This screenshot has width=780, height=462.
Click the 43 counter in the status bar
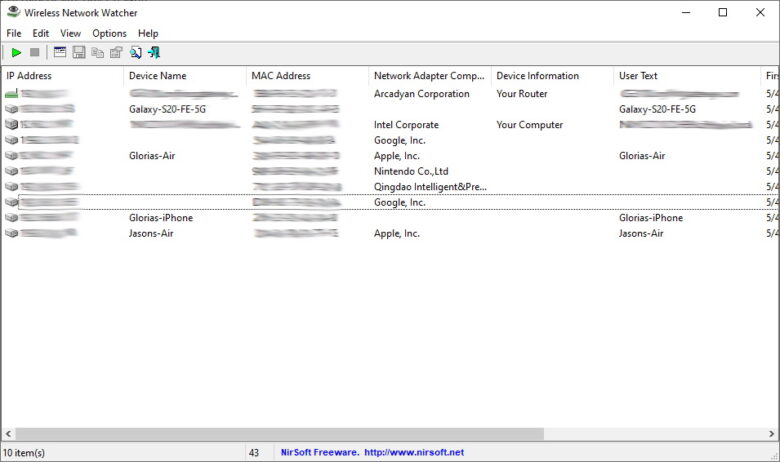point(254,453)
